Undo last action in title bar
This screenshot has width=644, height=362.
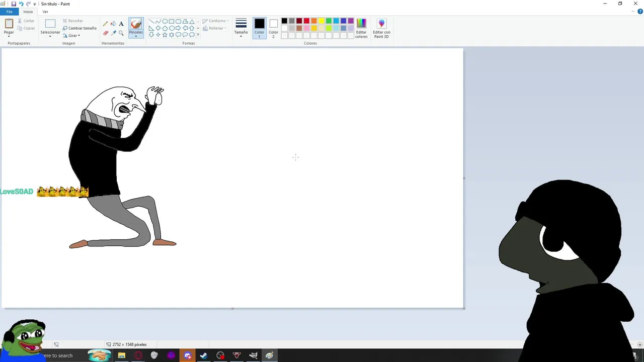point(21,4)
